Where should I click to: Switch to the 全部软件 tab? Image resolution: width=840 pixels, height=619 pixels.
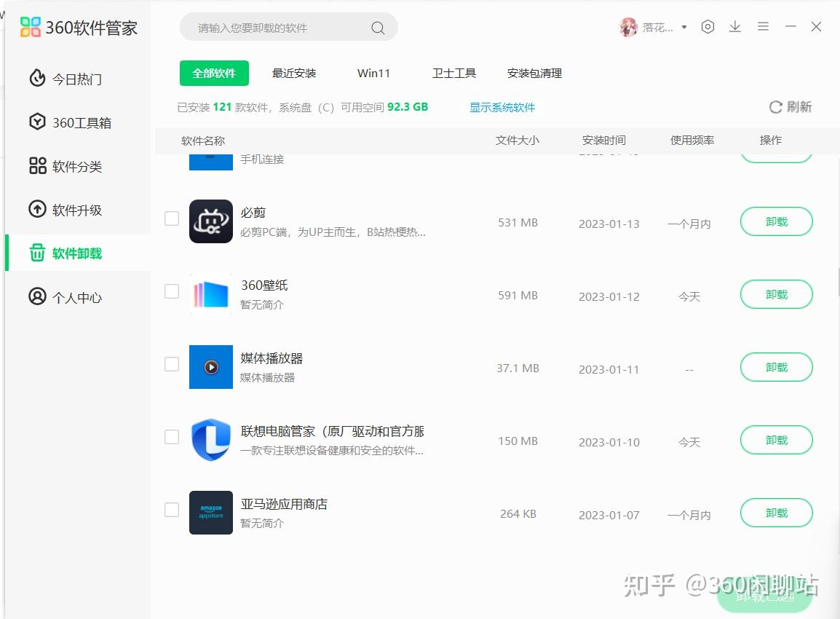click(214, 73)
